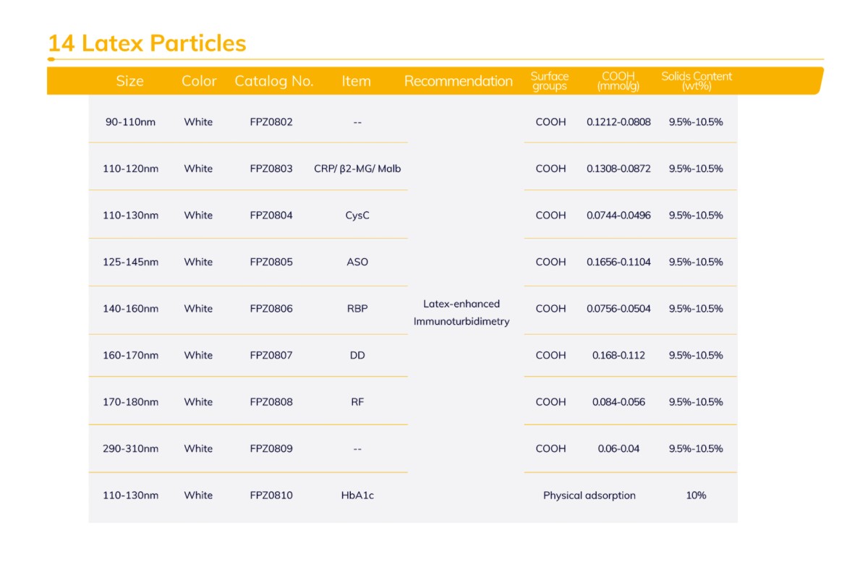Viewport: 868px width, 588px height.
Task: Select the 0.1656-0.1104 COOH value
Action: 618,262
